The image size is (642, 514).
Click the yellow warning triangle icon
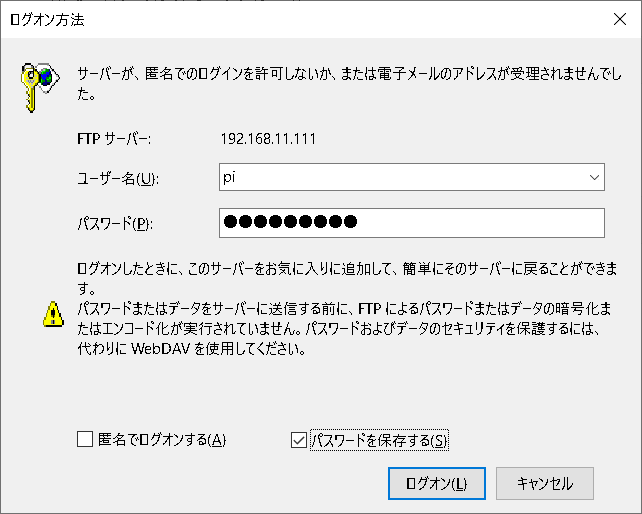(53, 315)
